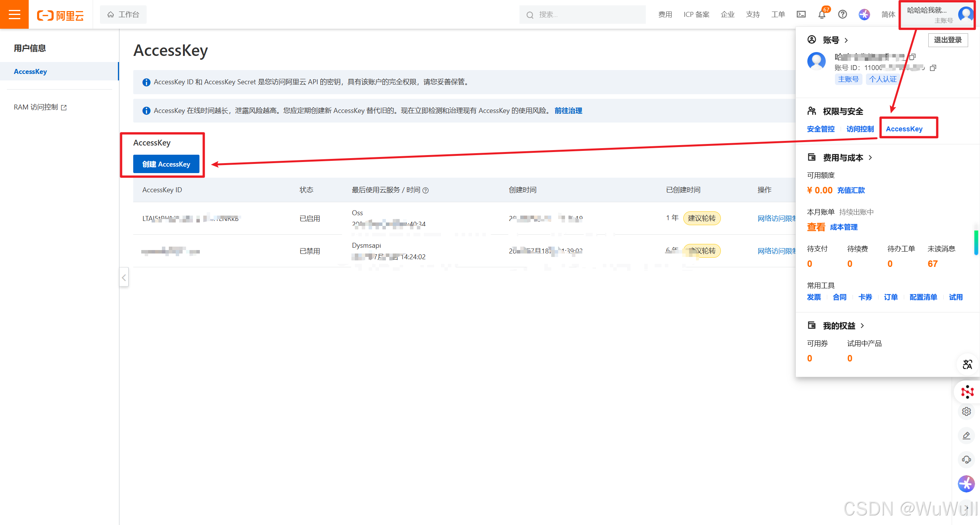Open 合同 tool link

tap(840, 297)
